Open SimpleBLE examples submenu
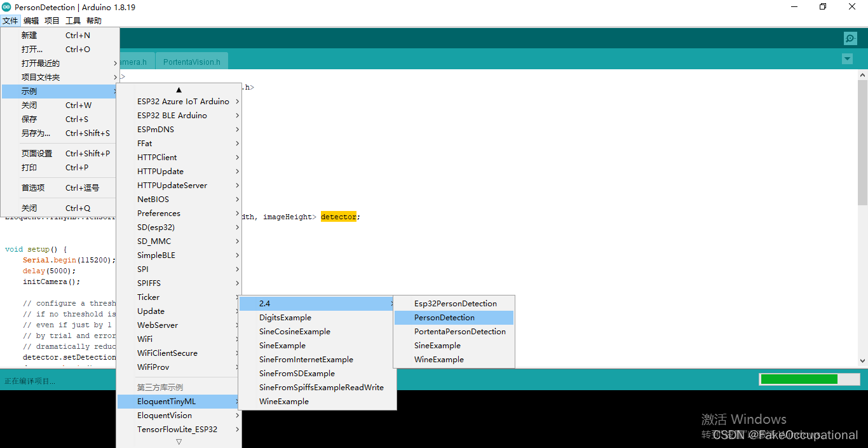 click(x=179, y=255)
